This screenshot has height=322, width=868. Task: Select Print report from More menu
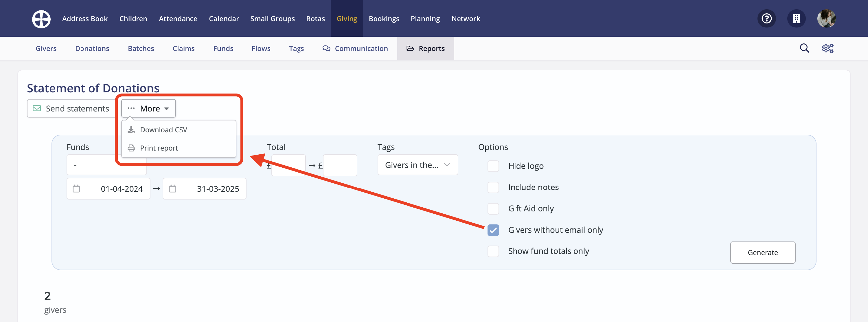point(159,148)
